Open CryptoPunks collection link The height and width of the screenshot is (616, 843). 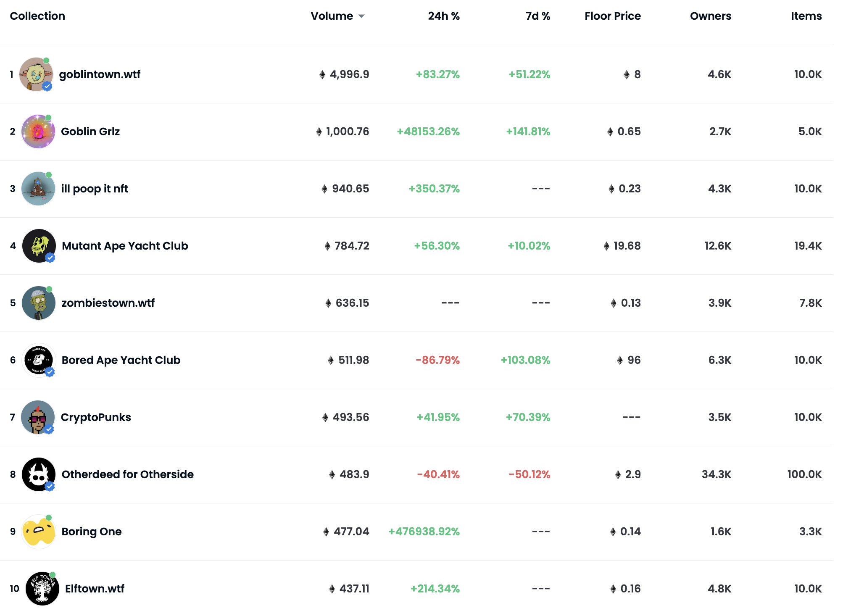[96, 417]
